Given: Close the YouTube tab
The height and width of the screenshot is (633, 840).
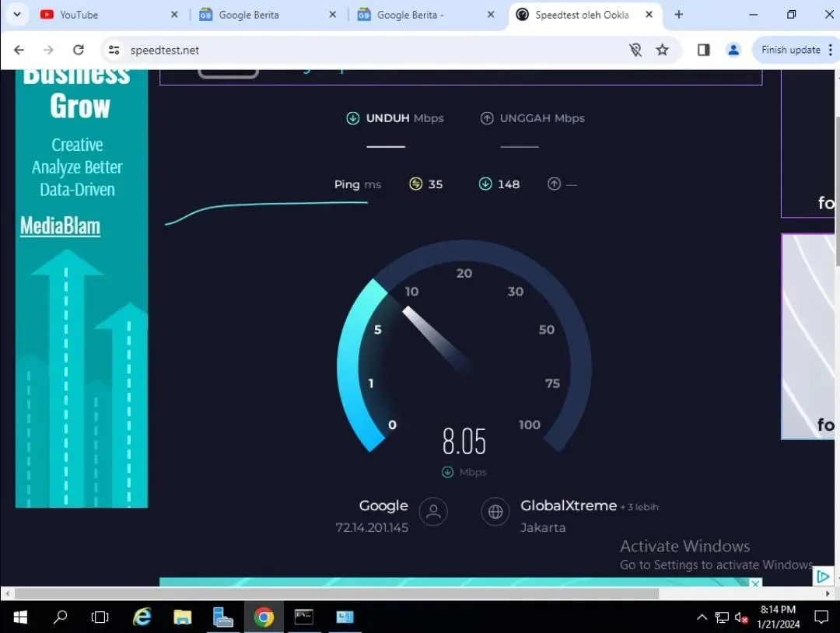Looking at the screenshot, I should point(174,15).
